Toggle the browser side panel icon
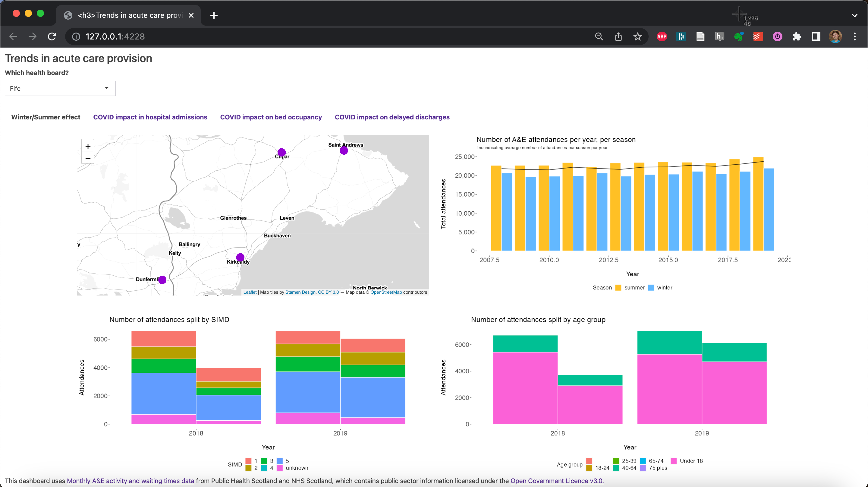The height and width of the screenshot is (487, 868). (816, 36)
